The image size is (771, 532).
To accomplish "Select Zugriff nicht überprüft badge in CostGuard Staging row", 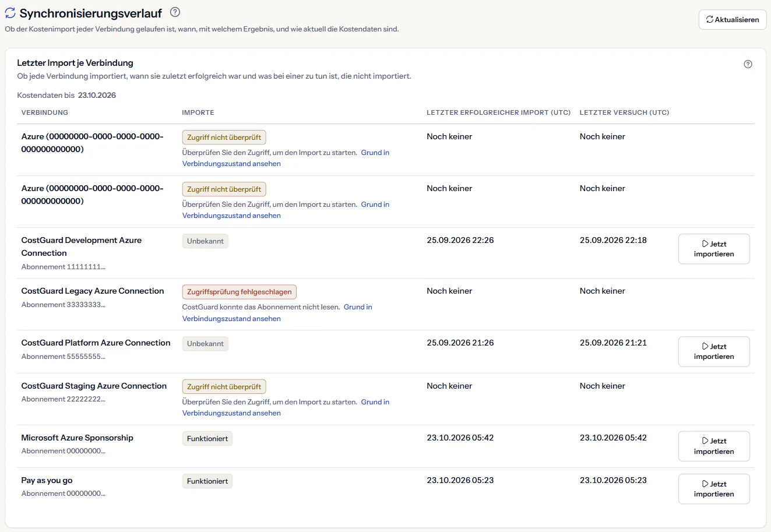I will (x=224, y=387).
